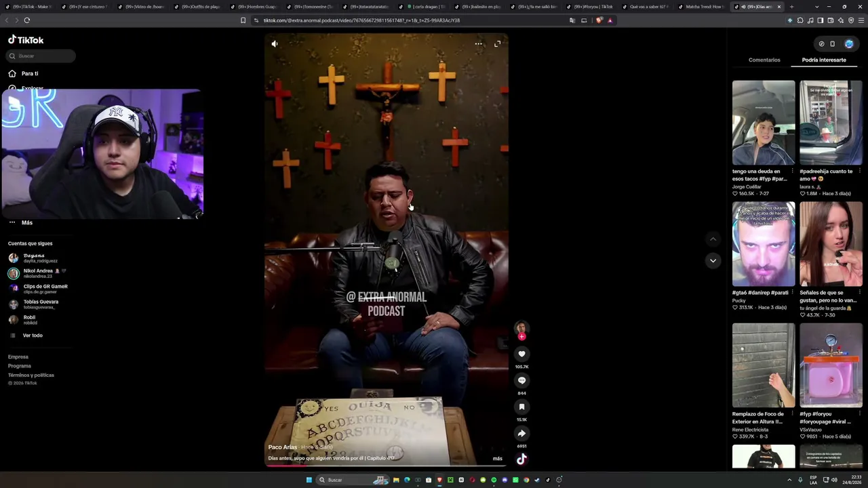
Task: Click the Jorge Cuéllar author name
Action: pyautogui.click(x=747, y=186)
